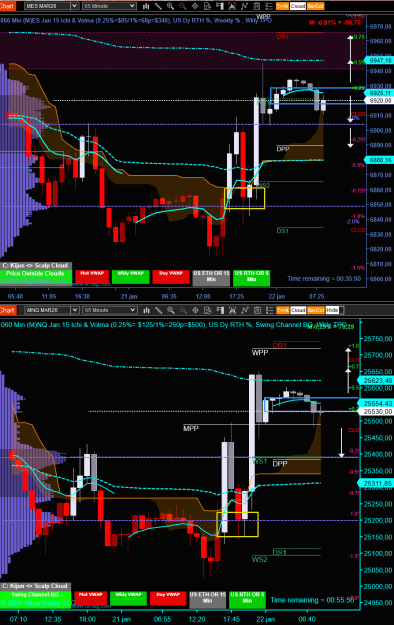Viewport: 394px width, 625px height.
Task: Click the DS1 label on MES chart
Action: (282, 231)
